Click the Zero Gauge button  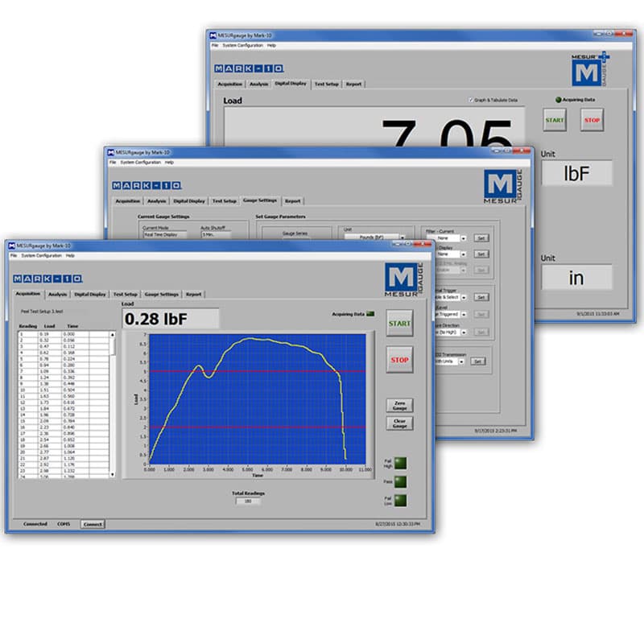pyautogui.click(x=399, y=406)
